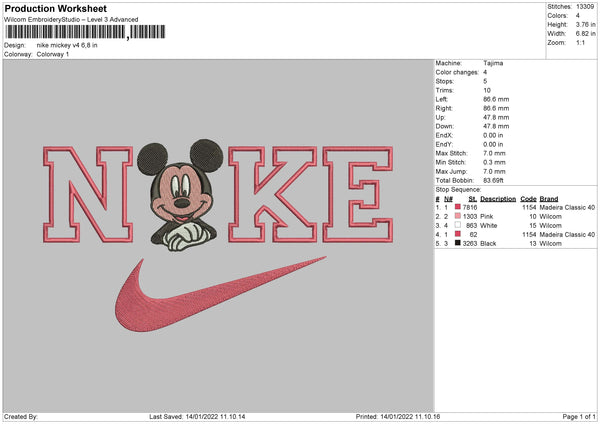Click the 'Down:' label

444,126
